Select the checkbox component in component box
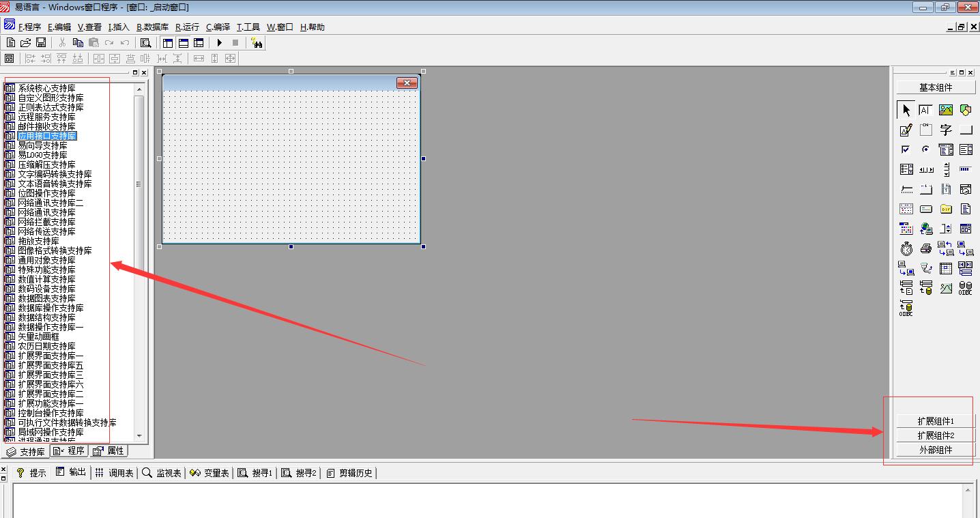 [906, 149]
